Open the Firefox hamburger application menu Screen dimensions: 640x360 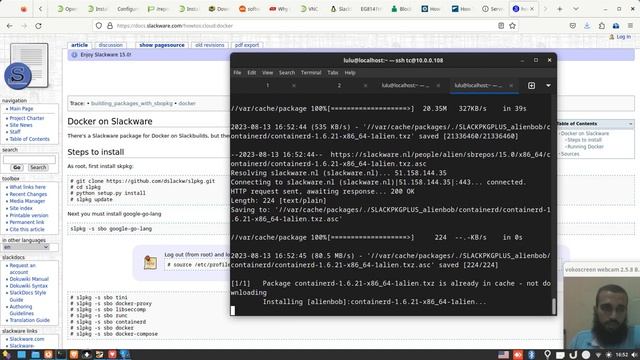(630, 26)
